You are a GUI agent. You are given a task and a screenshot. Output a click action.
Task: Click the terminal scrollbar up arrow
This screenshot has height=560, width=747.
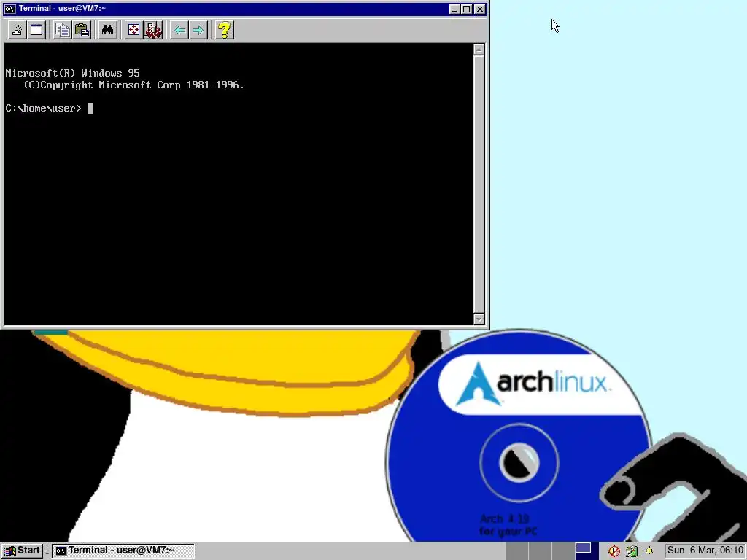pos(479,50)
